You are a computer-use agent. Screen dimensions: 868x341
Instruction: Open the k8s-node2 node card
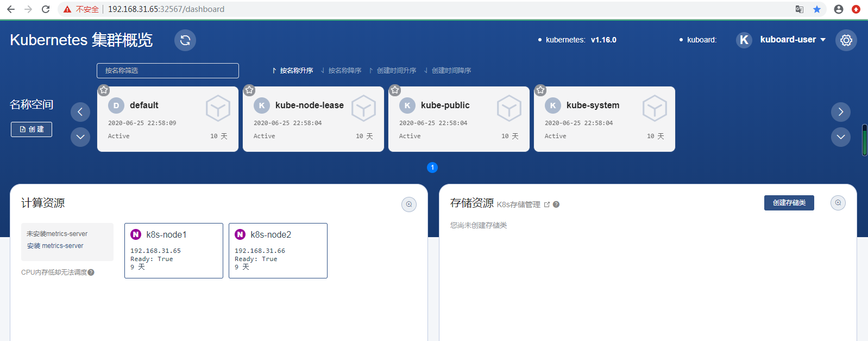(x=278, y=251)
